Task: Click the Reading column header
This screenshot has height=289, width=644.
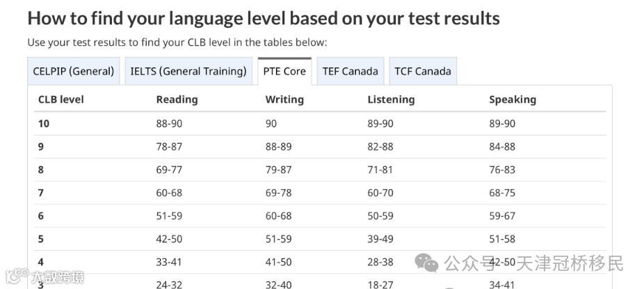Action: click(x=177, y=99)
